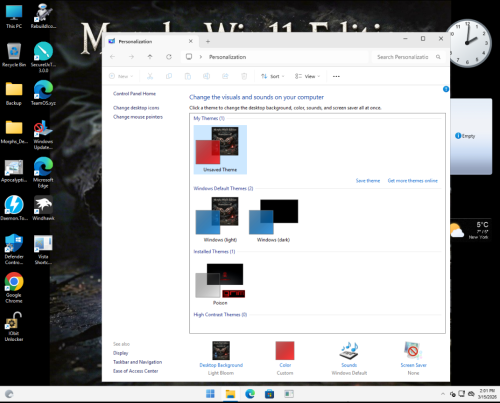Open the Screen Saver settings icon
The height and width of the screenshot is (403, 500).
click(413, 351)
